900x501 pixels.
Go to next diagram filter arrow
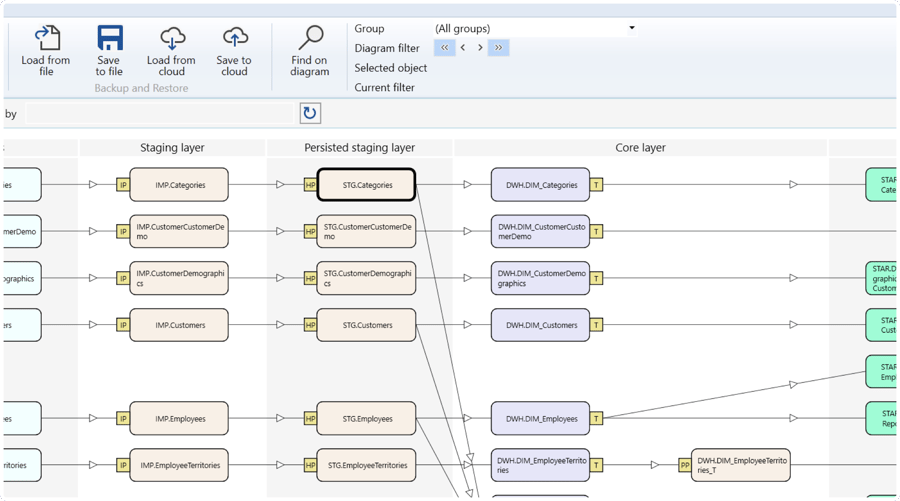coord(480,48)
